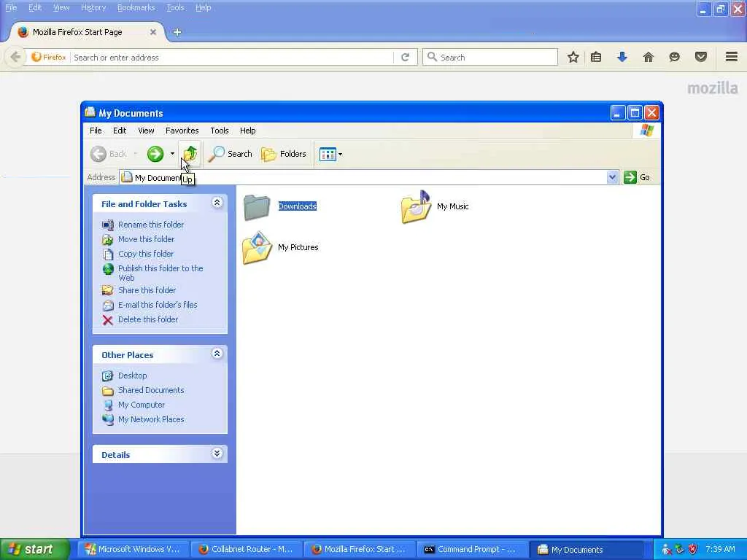Expand the Address bar dropdown

coord(612,177)
